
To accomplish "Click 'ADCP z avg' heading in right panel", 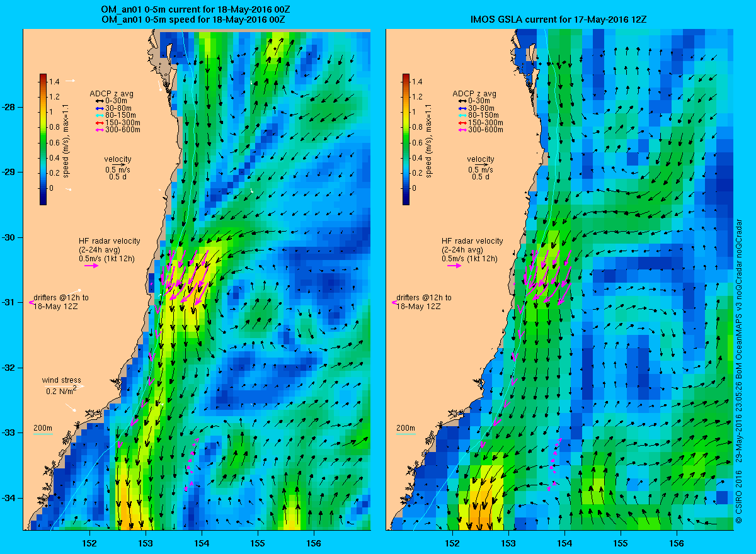I will pyautogui.click(x=474, y=93).
